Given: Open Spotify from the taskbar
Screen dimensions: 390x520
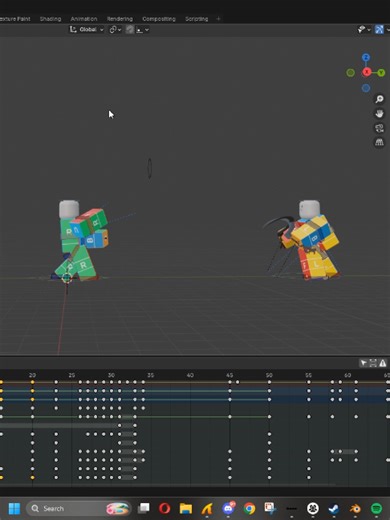Looking at the screenshot, I should pyautogui.click(x=376, y=509).
